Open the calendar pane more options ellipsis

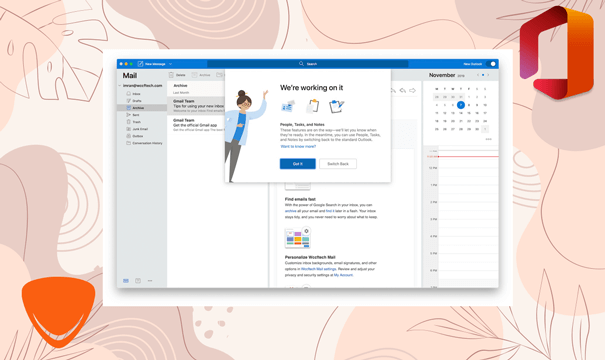488,139
